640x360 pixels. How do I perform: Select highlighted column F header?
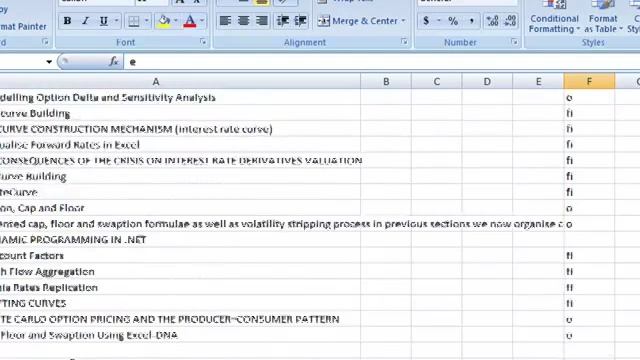coord(589,82)
